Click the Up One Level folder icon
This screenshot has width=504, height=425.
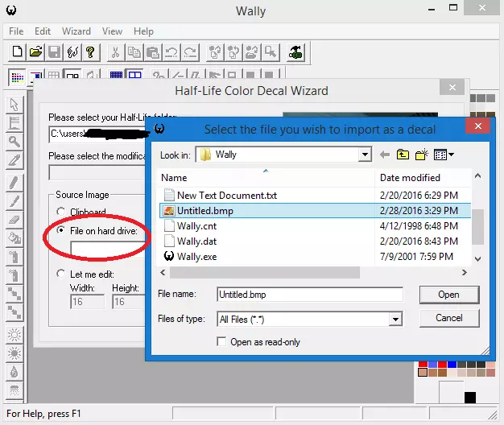tap(403, 155)
